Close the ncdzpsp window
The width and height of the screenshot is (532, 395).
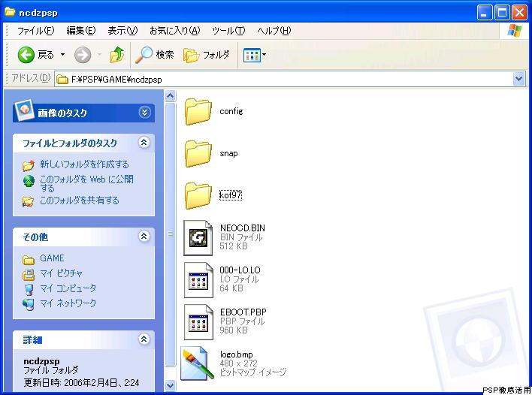519,13
